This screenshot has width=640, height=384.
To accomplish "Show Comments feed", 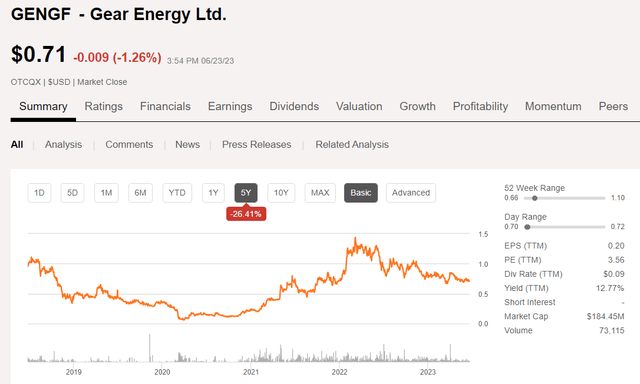I will pos(129,144).
